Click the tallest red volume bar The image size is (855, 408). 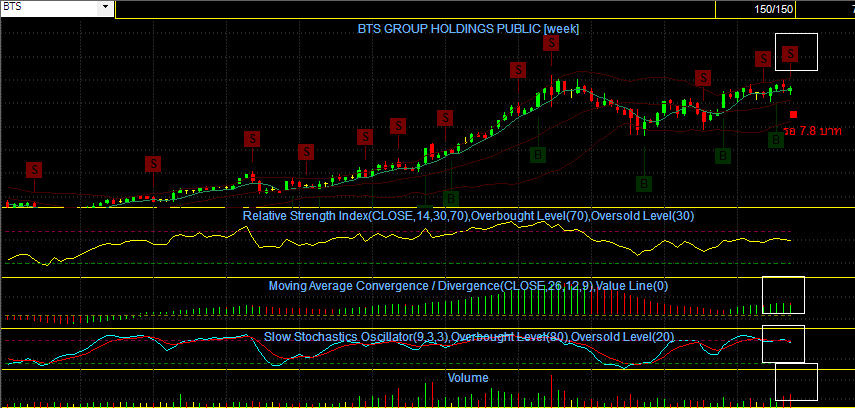551,391
